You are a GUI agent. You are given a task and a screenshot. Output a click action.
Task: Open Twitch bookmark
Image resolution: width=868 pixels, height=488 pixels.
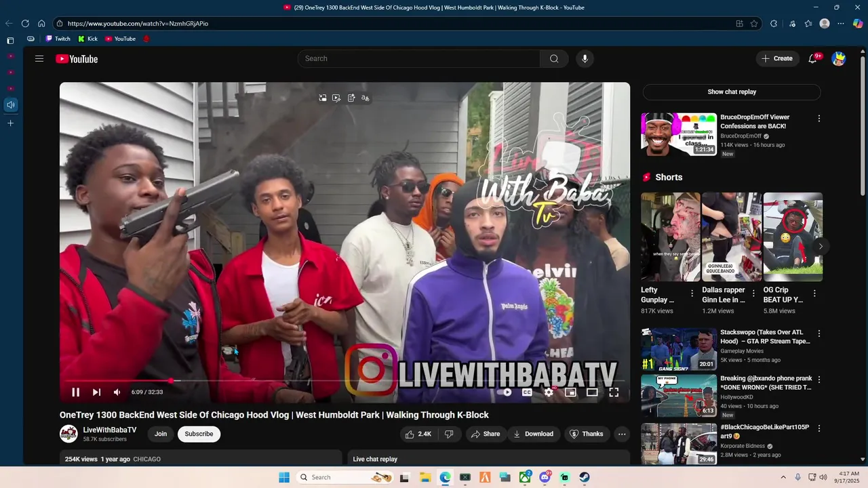pyautogui.click(x=58, y=39)
